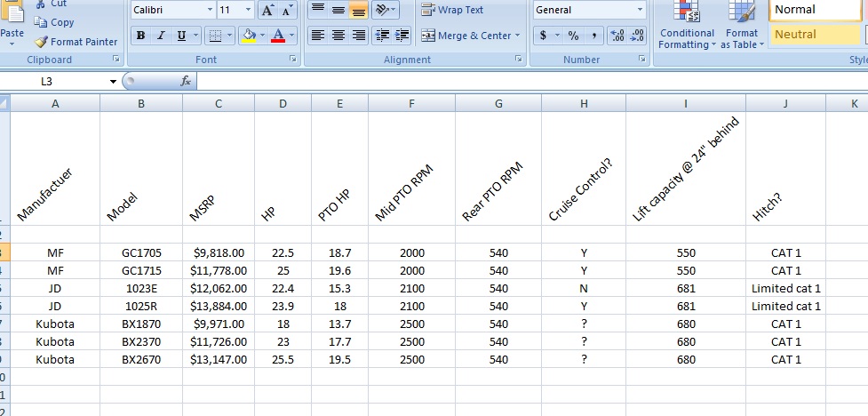868x416 pixels.
Task: Apply Accounting dollar number format
Action: pos(543,36)
